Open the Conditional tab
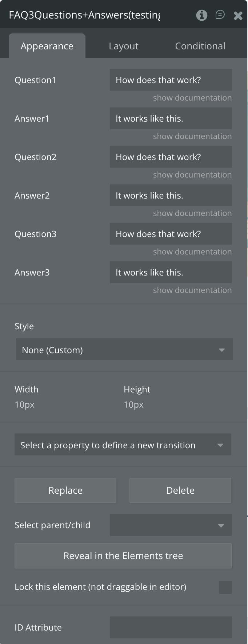The height and width of the screenshot is (644, 248). [x=200, y=46]
